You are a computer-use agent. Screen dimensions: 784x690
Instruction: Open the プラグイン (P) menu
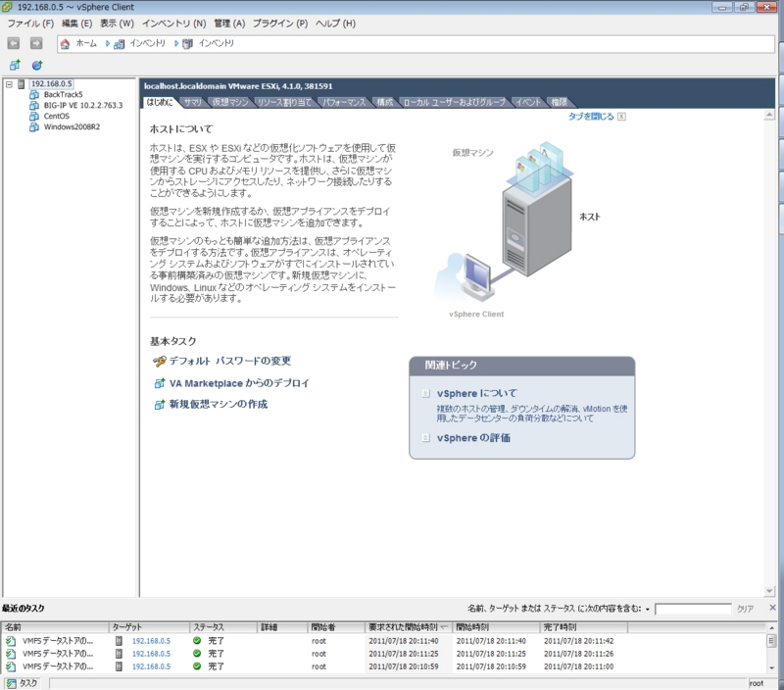pos(280,24)
